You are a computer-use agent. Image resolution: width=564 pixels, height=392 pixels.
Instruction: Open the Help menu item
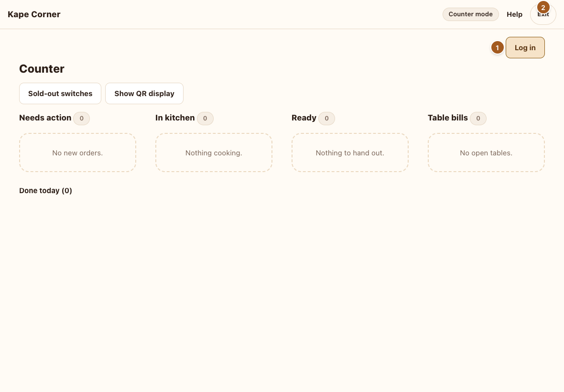[x=514, y=14]
